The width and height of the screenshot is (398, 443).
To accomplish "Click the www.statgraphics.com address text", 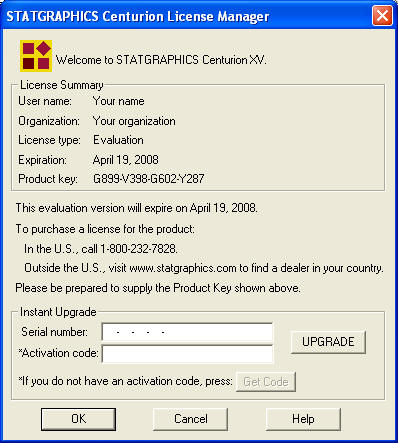I will 183,268.
